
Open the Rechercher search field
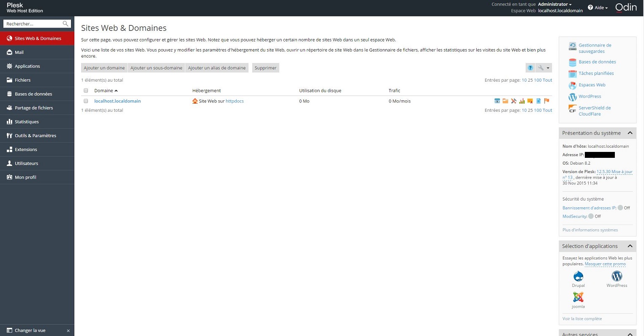tap(34, 24)
